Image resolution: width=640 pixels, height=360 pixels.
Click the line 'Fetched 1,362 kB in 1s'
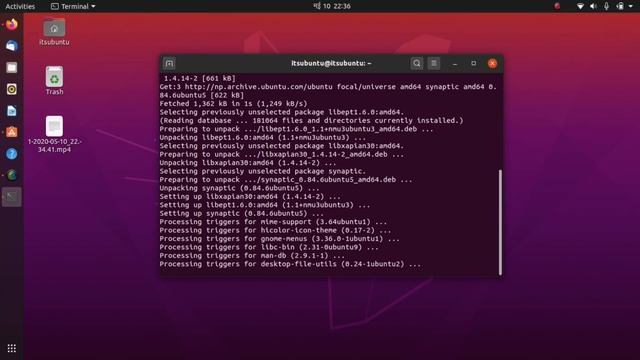coord(233,104)
